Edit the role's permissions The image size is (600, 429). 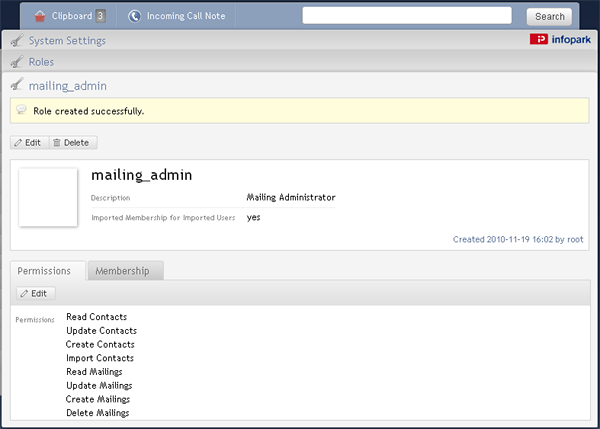pyautogui.click(x=36, y=294)
